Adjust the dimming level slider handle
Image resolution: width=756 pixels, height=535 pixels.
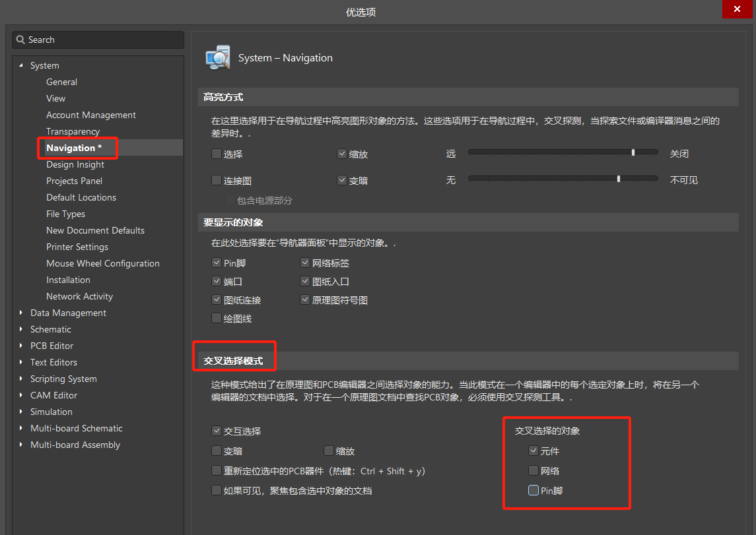coord(619,179)
